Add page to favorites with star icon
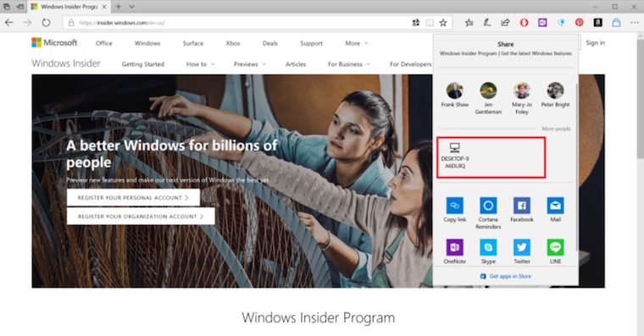644x336 pixels. (x=443, y=23)
